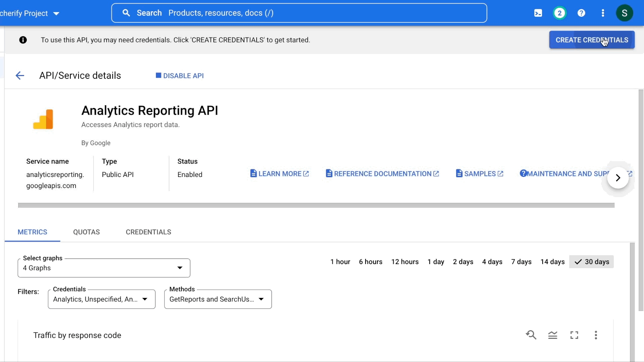The height and width of the screenshot is (362, 644).
Task: Click the Create Credentials button
Action: [x=592, y=40]
